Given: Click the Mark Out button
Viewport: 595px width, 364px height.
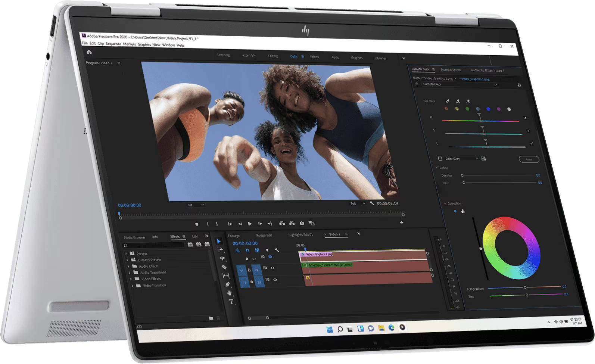Looking at the screenshot, I should click(x=217, y=224).
